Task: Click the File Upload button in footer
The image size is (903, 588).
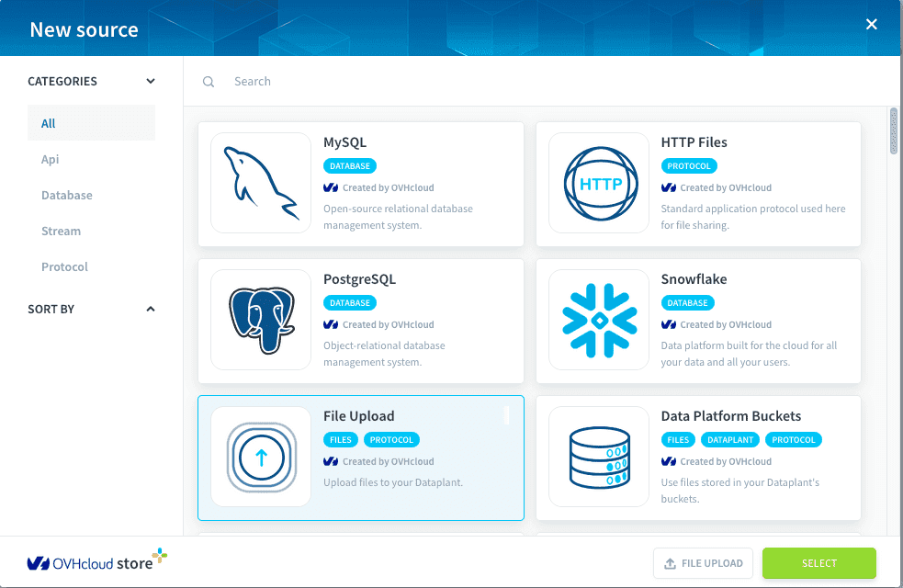Action: [703, 563]
